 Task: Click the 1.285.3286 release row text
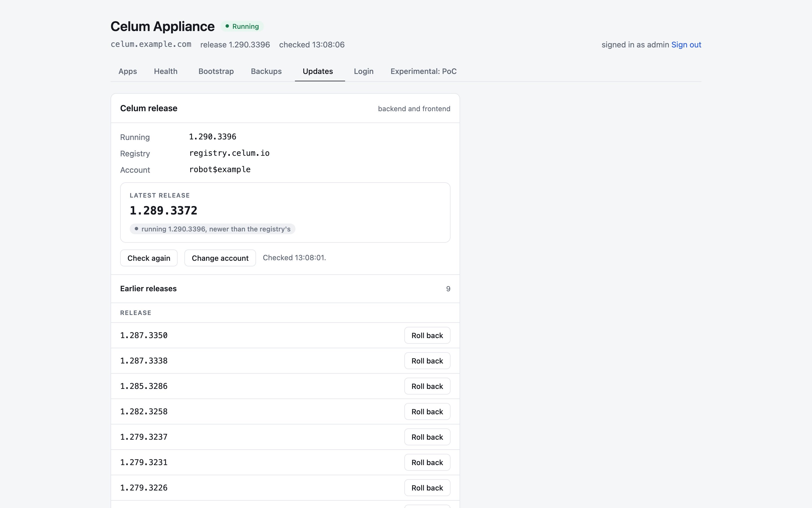tap(144, 386)
